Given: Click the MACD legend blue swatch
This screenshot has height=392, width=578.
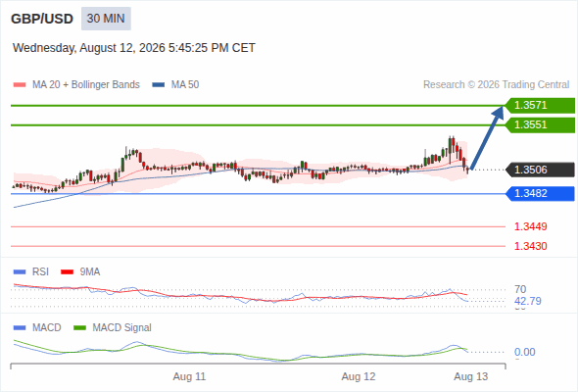Looking at the screenshot, I should (20, 328).
